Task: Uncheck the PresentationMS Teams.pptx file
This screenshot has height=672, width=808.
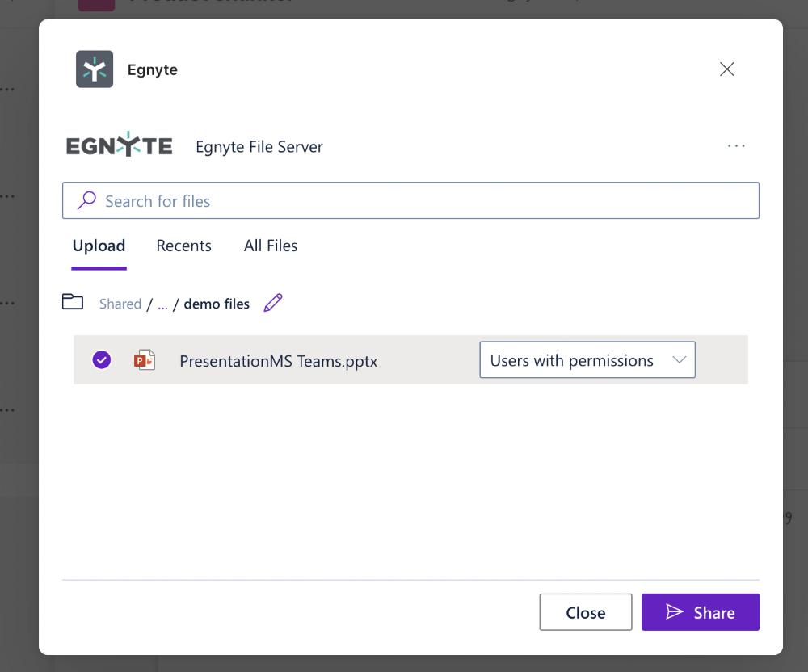Action: click(x=102, y=360)
